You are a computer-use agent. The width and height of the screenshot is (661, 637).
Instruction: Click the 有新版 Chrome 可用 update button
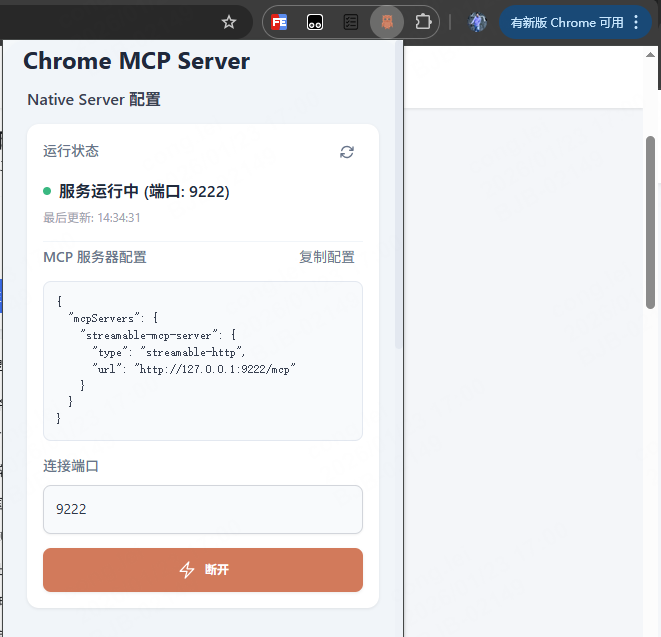coord(567,22)
